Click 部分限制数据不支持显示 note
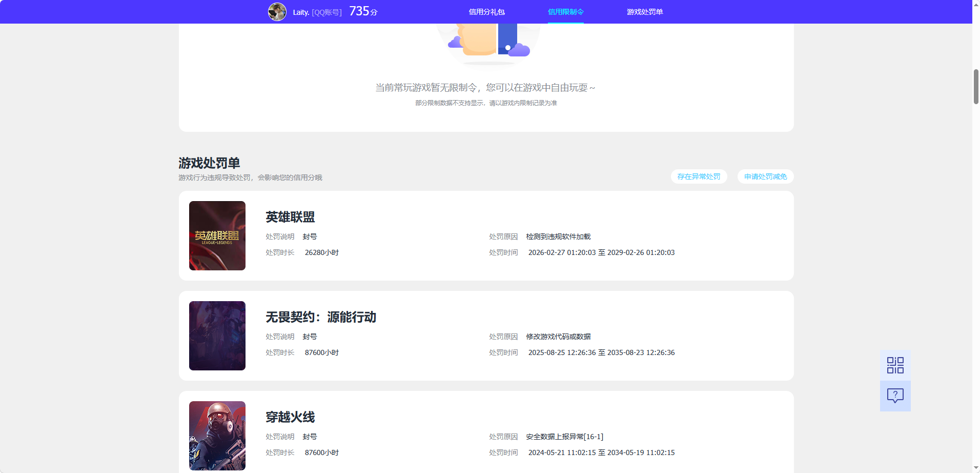 (486, 103)
